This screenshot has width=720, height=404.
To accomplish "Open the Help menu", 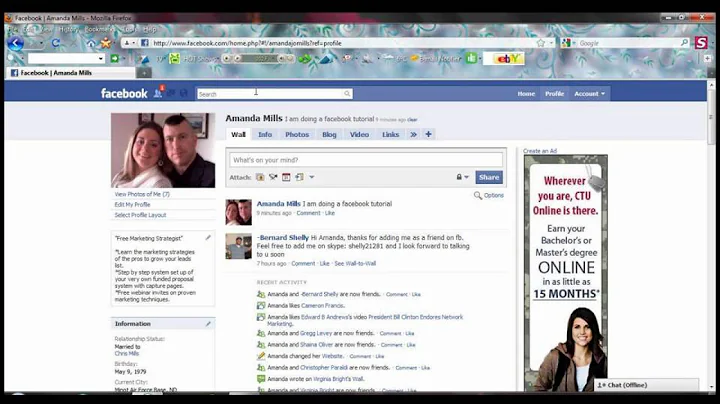I will [x=150, y=29].
